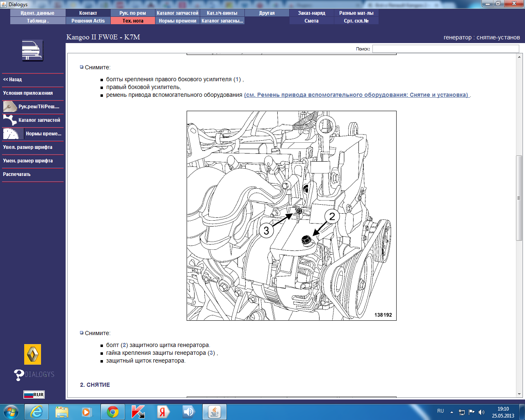Screen dimensions: 525x420
Task: Open Разные мат-лы tab
Action: (356, 13)
